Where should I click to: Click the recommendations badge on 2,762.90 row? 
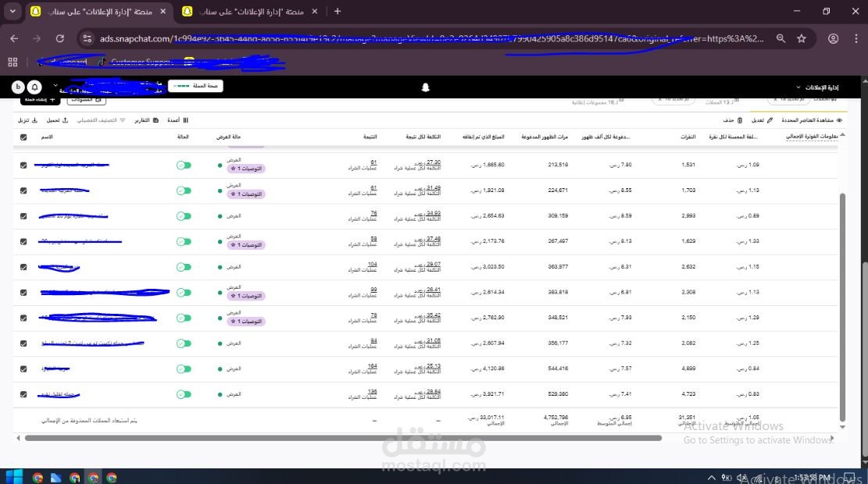[x=246, y=322]
